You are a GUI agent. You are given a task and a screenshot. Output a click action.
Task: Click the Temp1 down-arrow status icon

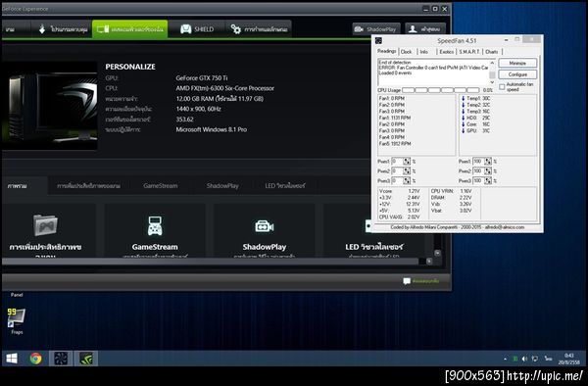coord(464,98)
